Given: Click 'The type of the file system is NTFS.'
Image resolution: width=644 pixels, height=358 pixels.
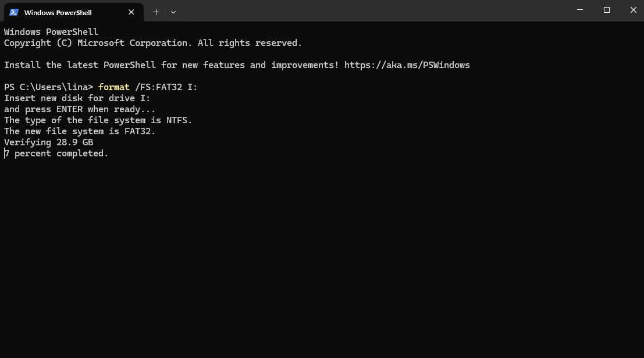Looking at the screenshot, I should (x=98, y=120).
